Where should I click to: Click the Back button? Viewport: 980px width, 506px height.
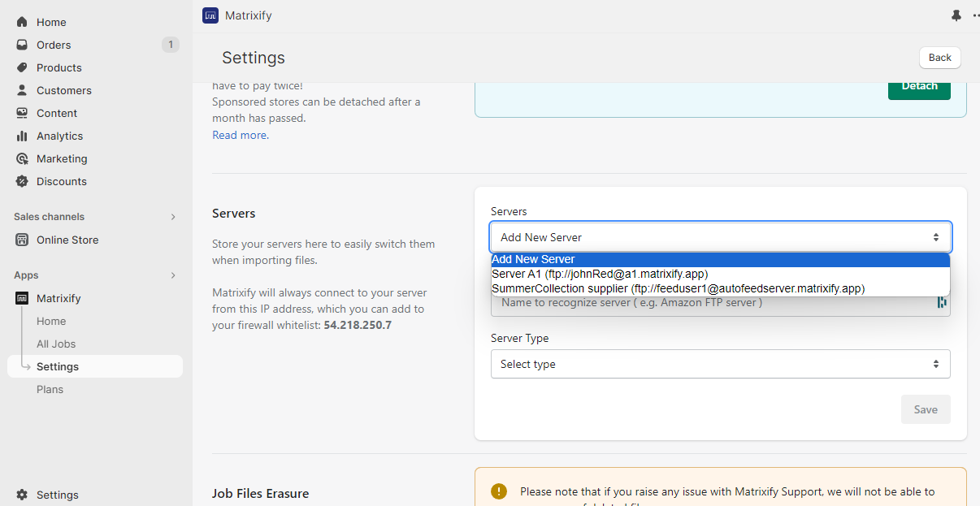click(939, 58)
